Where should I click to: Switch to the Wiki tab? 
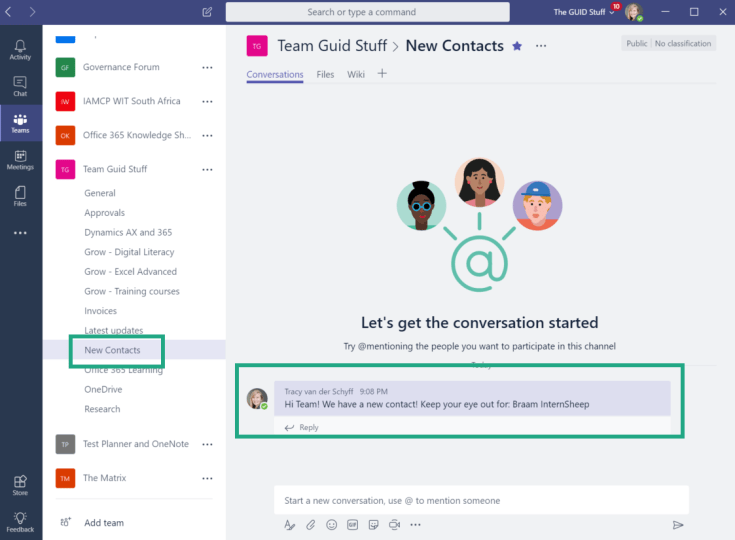coord(356,75)
